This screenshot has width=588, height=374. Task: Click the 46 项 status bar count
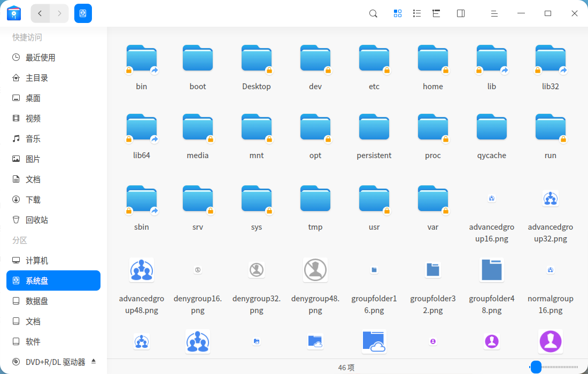[x=346, y=367]
